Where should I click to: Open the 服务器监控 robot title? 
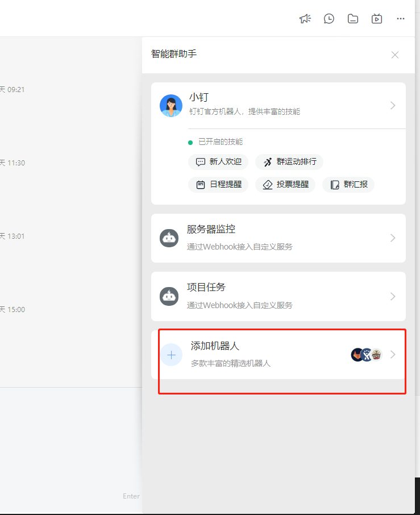[211, 229]
